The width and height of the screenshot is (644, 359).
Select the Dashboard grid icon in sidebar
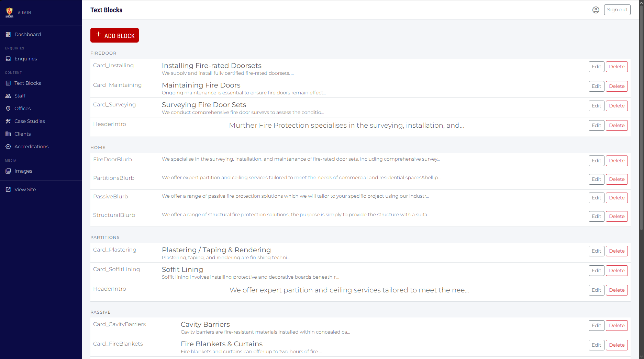click(8, 34)
